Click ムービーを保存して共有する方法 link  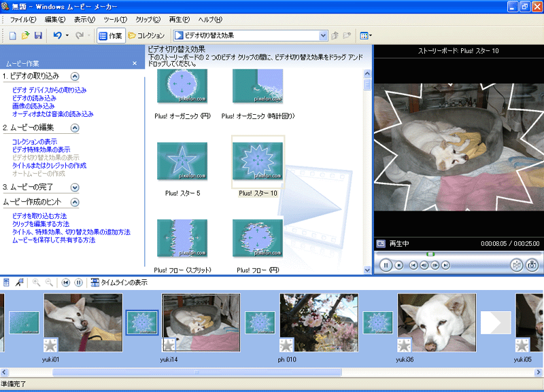54,240
